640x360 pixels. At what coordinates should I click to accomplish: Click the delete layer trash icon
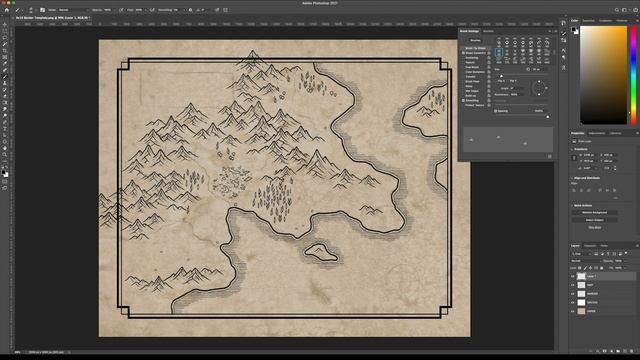click(x=631, y=351)
